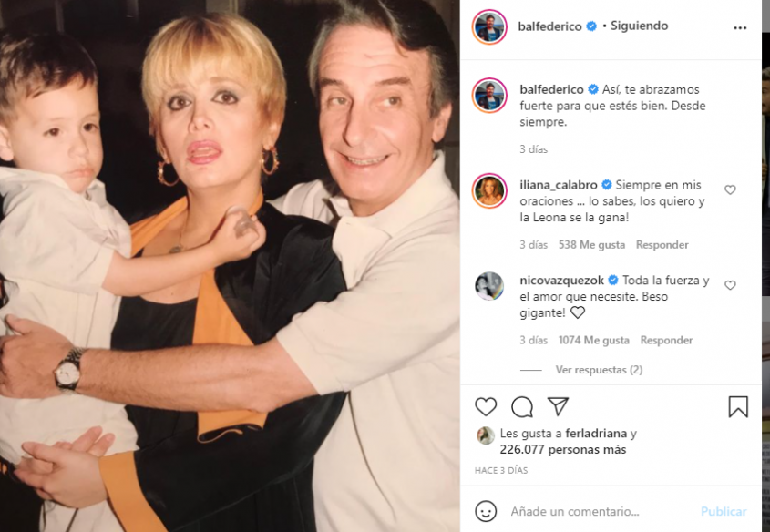Screen dimensions: 770x532
Task: Open balfederico profile picture in the header
Action: [489, 26]
